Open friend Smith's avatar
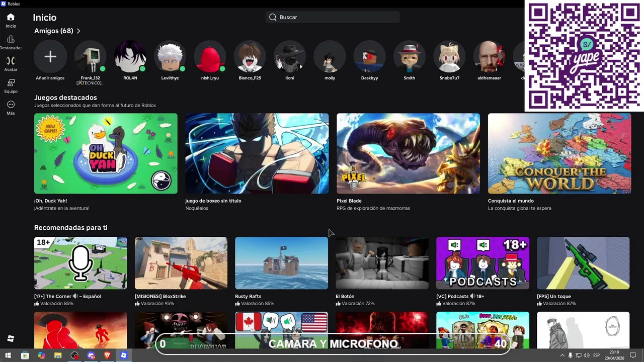 pos(410,57)
